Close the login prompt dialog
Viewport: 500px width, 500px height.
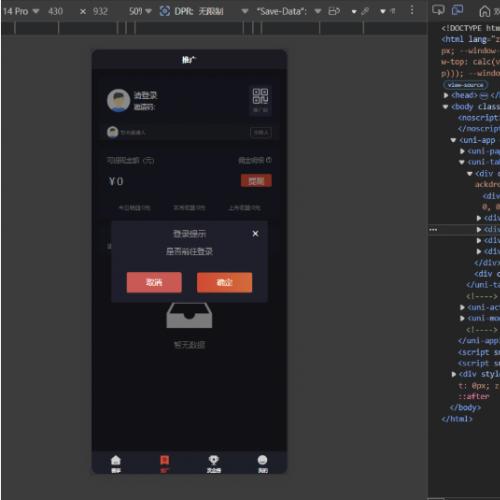pyautogui.click(x=255, y=234)
